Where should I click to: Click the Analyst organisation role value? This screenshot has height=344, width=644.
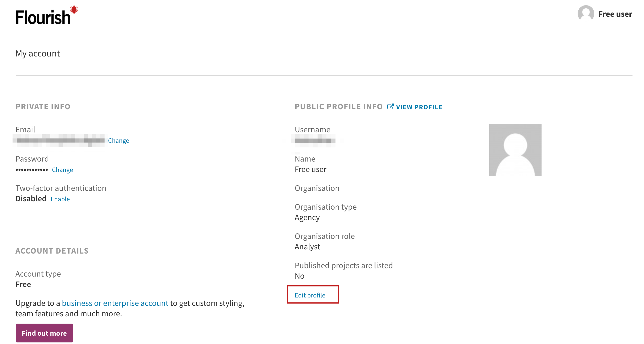[x=307, y=247]
